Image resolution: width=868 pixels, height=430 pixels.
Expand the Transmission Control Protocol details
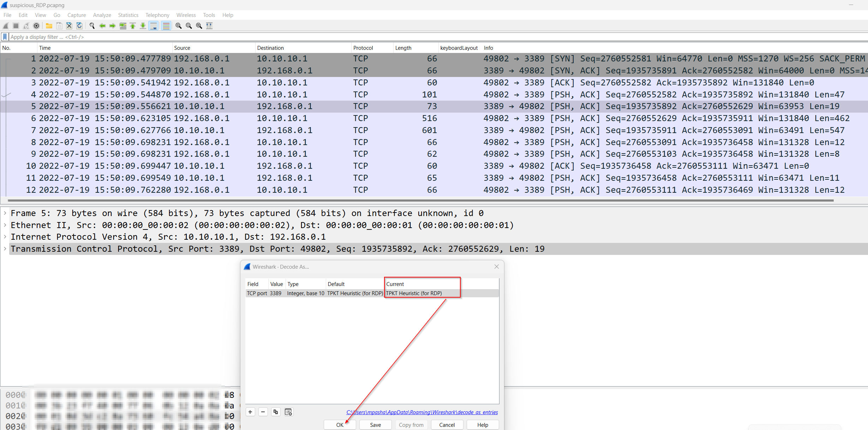point(5,249)
